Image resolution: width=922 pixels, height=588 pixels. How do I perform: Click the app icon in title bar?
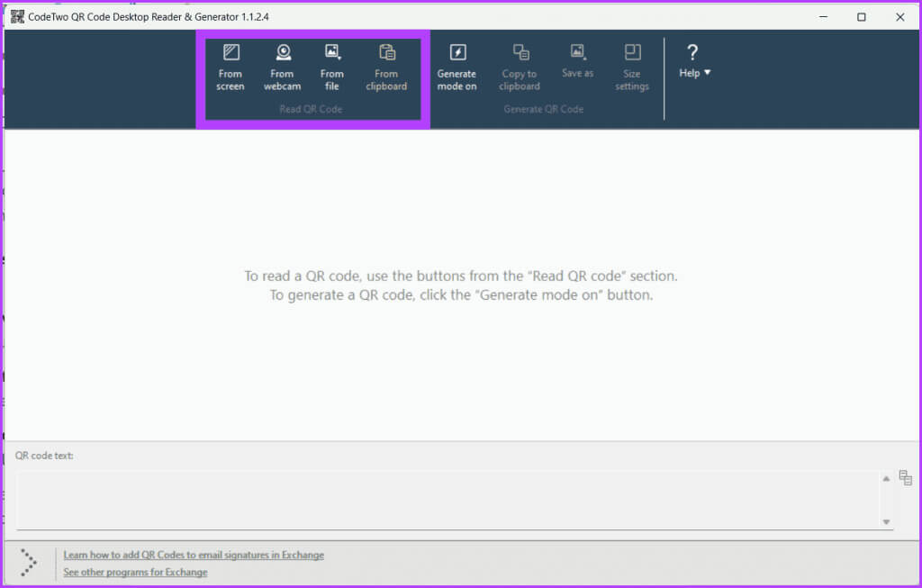[17, 17]
